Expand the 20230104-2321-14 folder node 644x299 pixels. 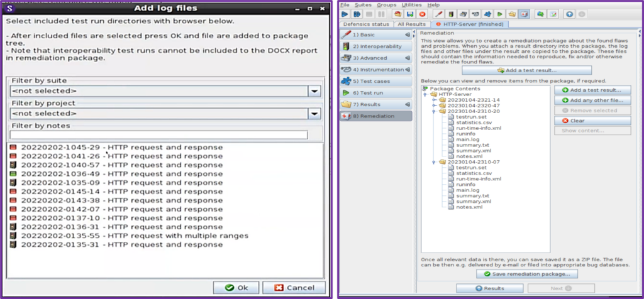coord(434,100)
